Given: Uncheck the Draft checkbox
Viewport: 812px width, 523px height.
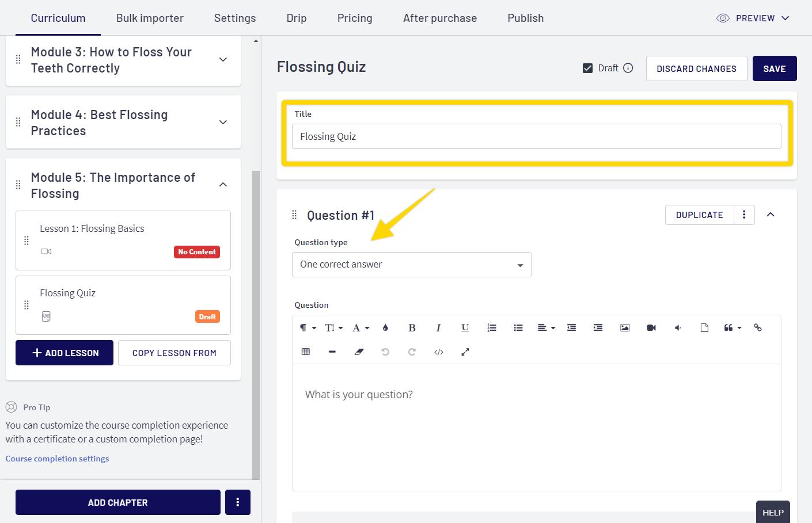Looking at the screenshot, I should coord(587,68).
